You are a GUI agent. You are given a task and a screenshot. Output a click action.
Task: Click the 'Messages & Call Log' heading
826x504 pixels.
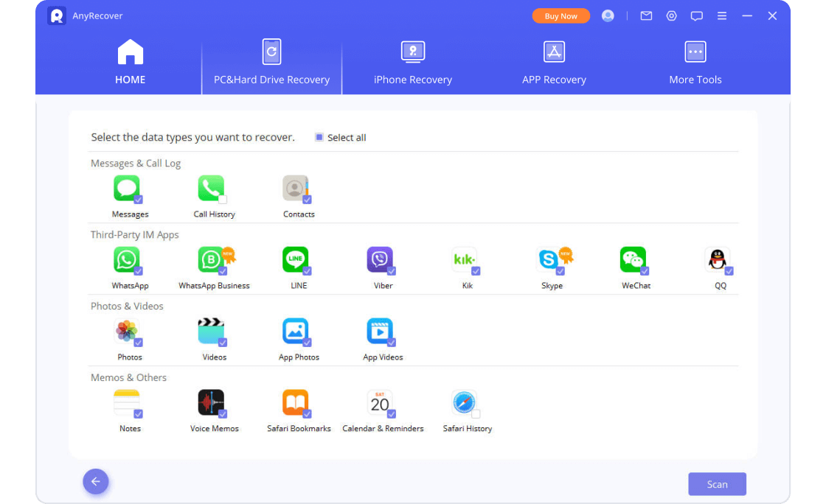136,163
